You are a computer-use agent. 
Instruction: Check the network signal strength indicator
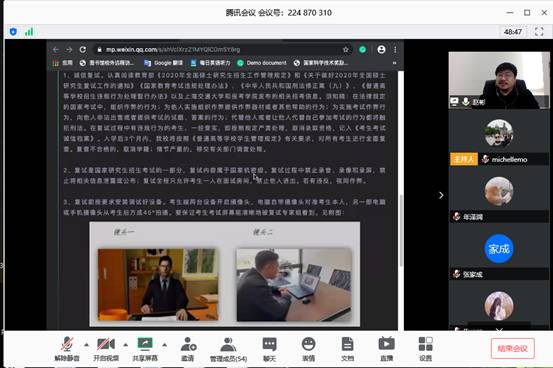[29, 32]
